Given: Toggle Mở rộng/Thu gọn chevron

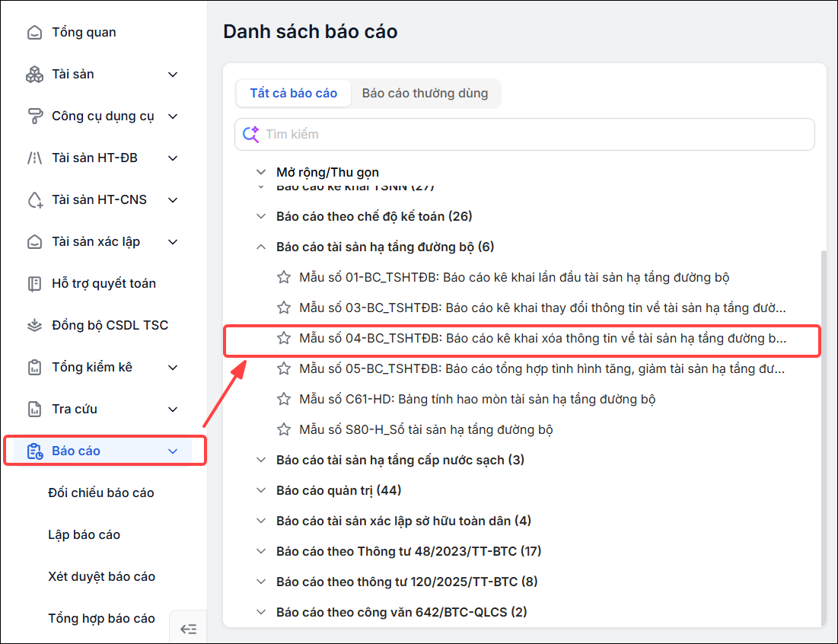Looking at the screenshot, I should [261, 172].
